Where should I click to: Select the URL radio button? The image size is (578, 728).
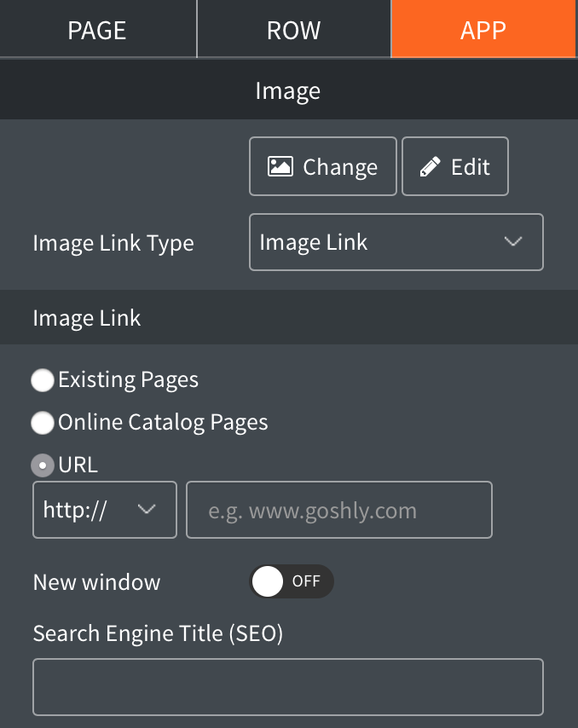43,465
